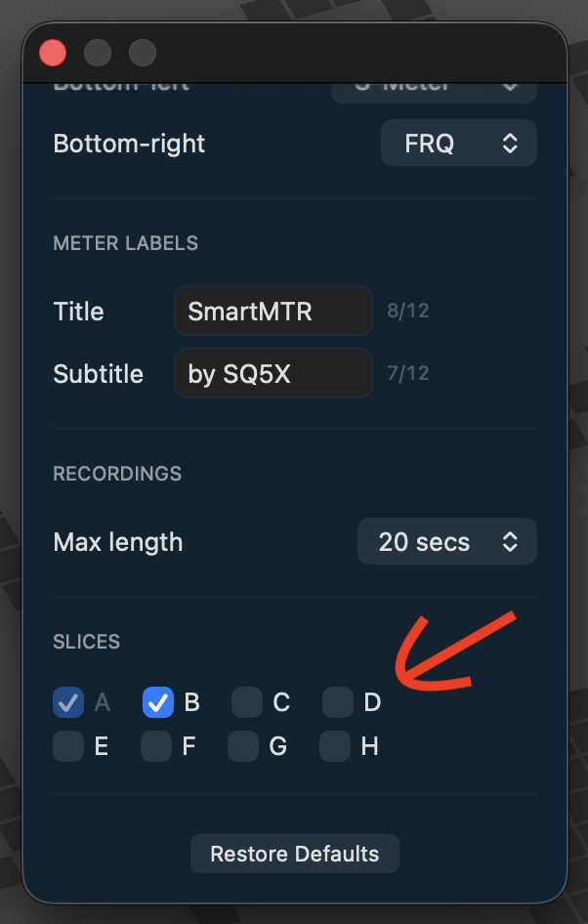Open the partially hidden S-Meter dropdown

[435, 89]
